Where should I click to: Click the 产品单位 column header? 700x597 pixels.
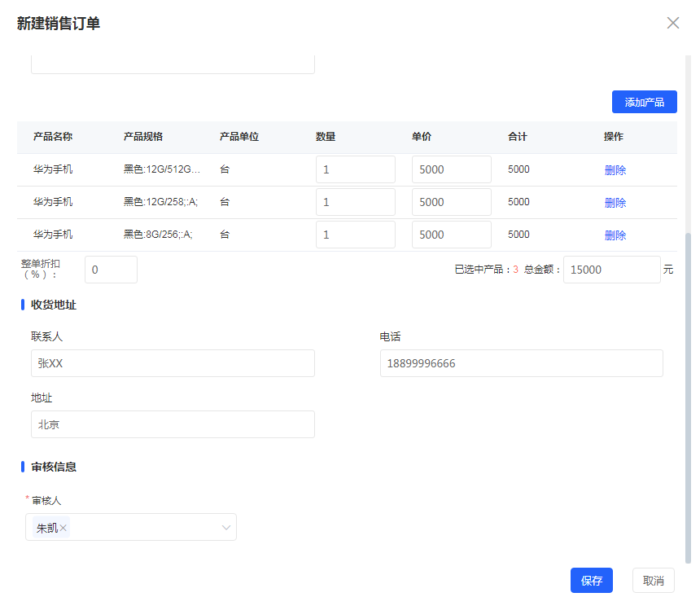tap(238, 136)
